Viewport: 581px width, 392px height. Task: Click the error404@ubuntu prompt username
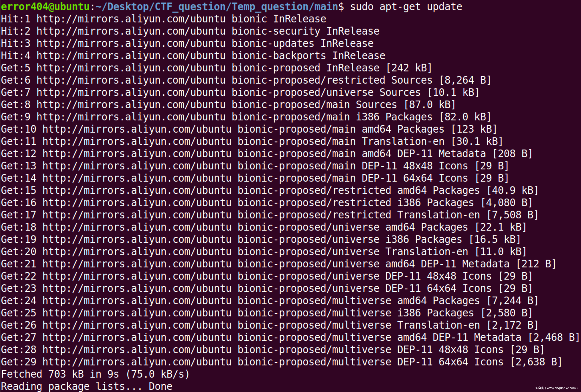click(x=45, y=7)
